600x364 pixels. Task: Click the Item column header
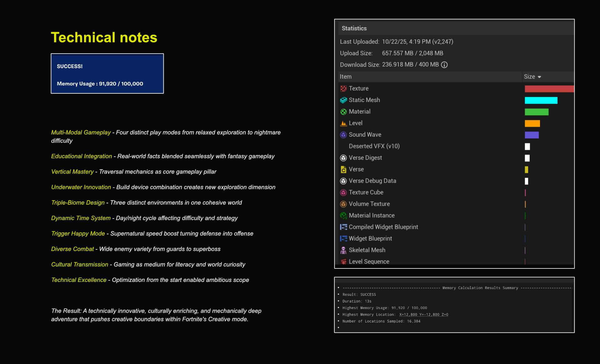tap(346, 77)
